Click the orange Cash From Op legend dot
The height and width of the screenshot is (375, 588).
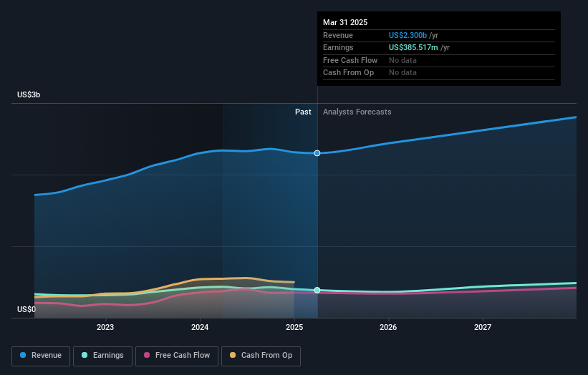[x=233, y=355]
